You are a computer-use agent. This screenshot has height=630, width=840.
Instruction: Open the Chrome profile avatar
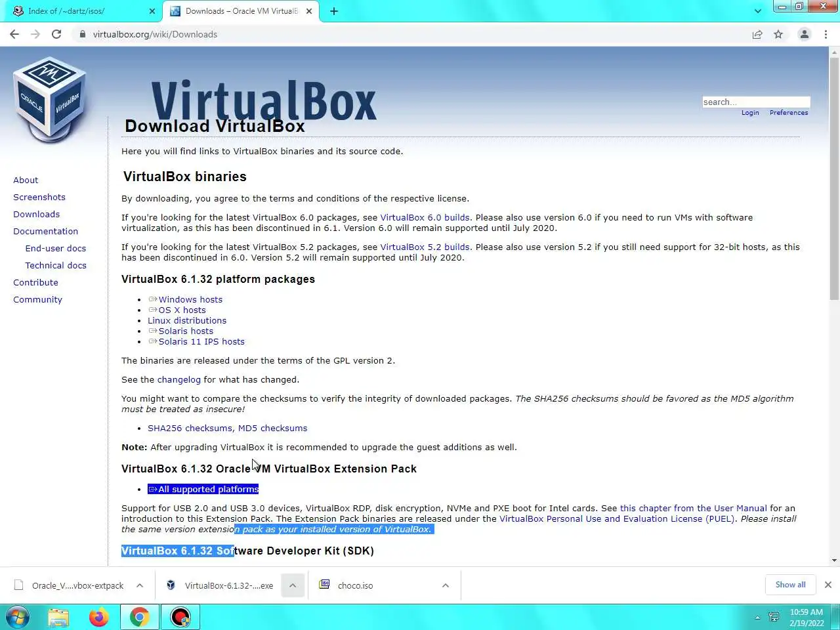pos(804,34)
